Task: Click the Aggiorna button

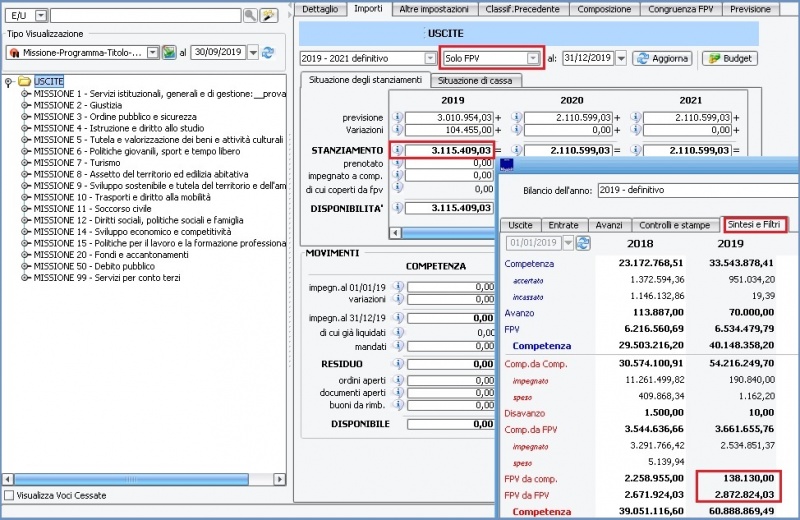Action: pos(662,59)
